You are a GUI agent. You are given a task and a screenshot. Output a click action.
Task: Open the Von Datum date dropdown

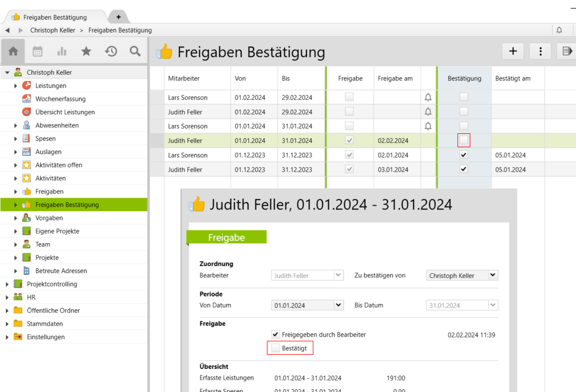point(338,305)
